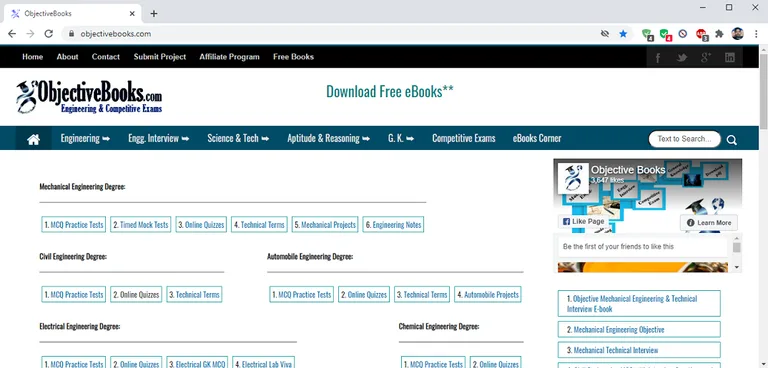
Task: Click the blue bookmark star icon
Action: pos(623,34)
